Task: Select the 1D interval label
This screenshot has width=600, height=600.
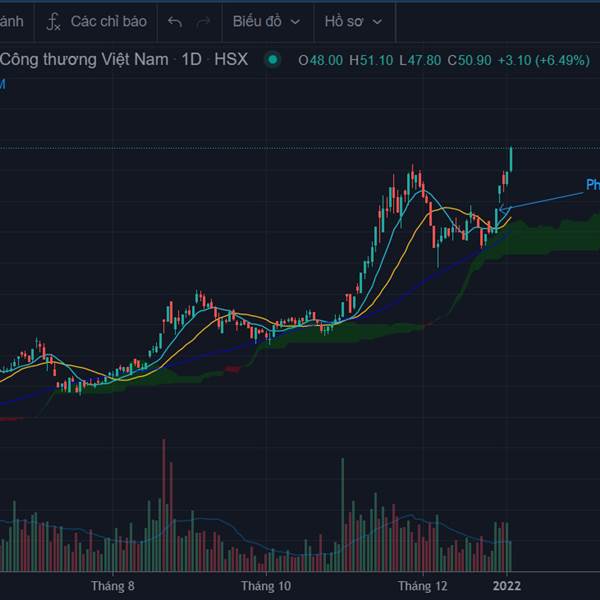Action: (x=191, y=60)
